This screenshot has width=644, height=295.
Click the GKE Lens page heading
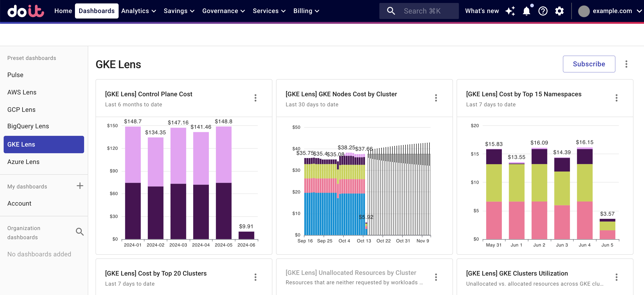pyautogui.click(x=118, y=64)
